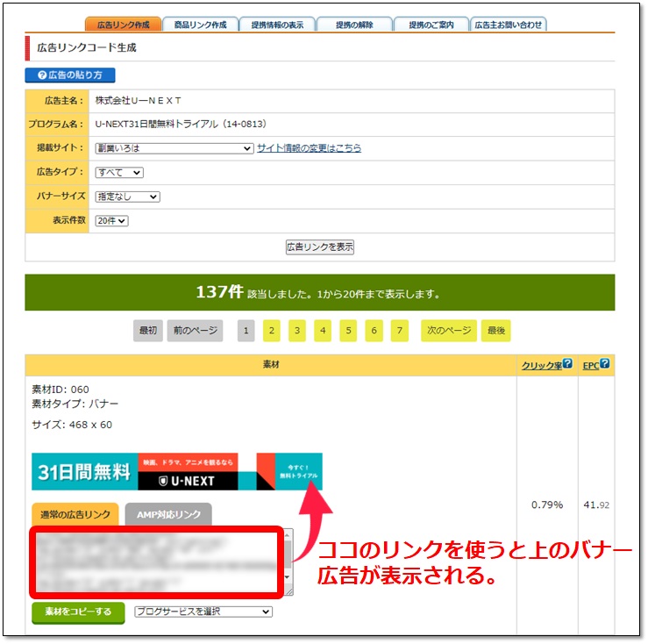The height and width of the screenshot is (644, 648).
Task: Click the code textarea scrollbar down arrow
Action: tap(288, 577)
